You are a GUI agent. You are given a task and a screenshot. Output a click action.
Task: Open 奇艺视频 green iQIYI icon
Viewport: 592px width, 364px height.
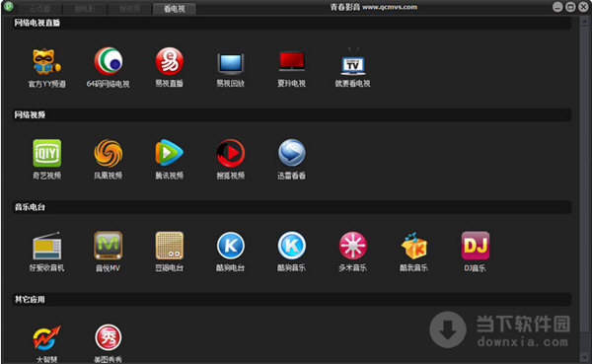(46, 153)
